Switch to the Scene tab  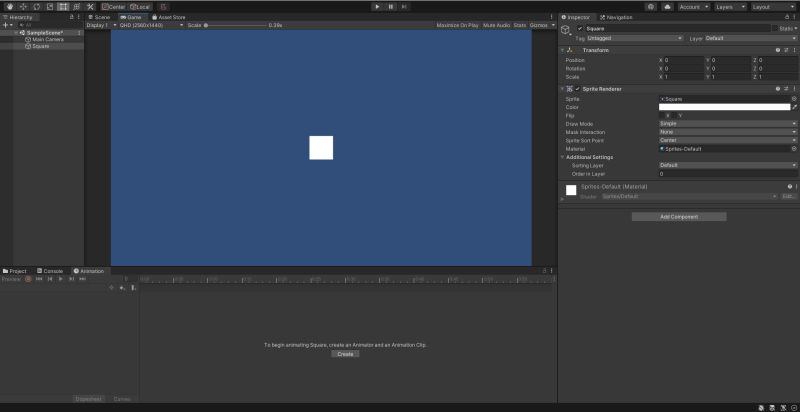pos(99,17)
